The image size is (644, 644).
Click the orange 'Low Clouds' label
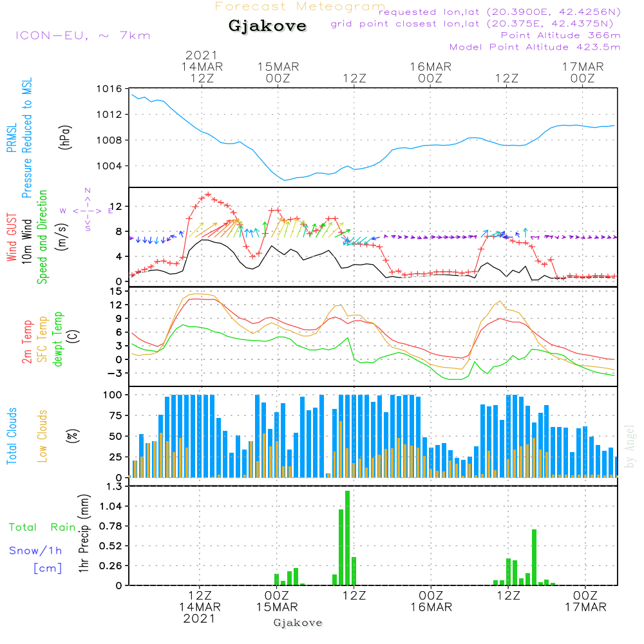pyautogui.click(x=42, y=436)
